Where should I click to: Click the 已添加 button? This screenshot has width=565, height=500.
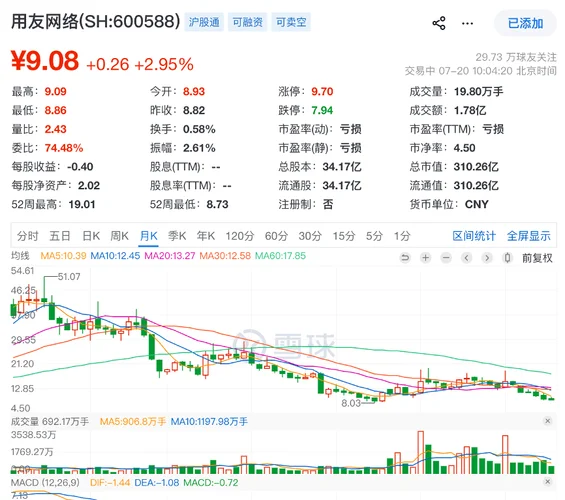[525, 23]
